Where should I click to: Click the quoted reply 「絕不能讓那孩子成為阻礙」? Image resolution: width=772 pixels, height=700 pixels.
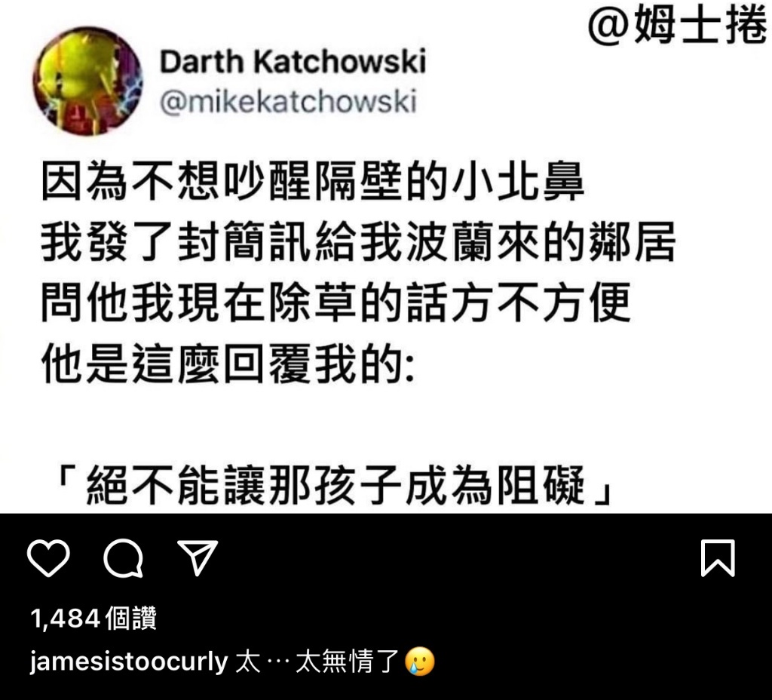pyautogui.click(x=335, y=485)
